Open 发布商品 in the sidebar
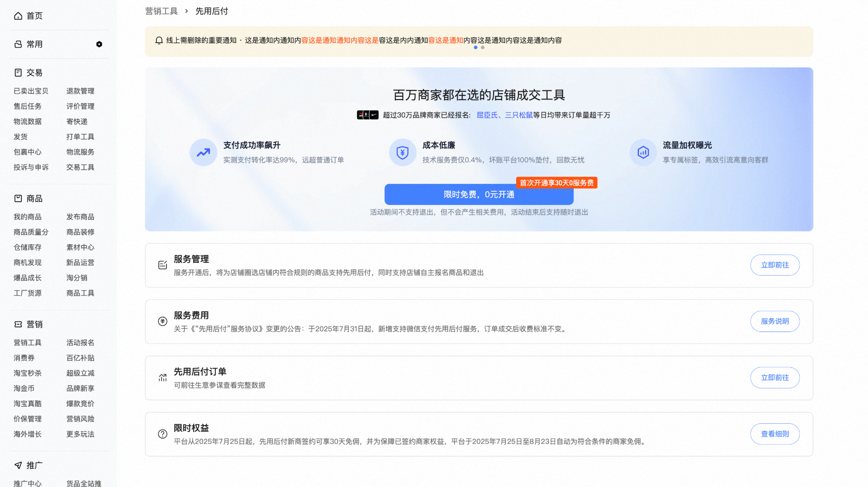Screen dimensions: 868x487 [x=80, y=217]
